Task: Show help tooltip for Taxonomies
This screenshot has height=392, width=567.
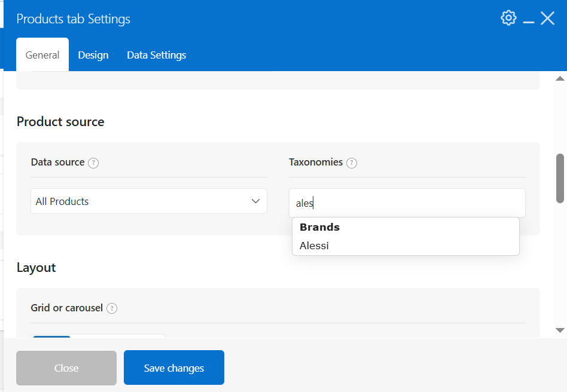Action: tap(352, 163)
